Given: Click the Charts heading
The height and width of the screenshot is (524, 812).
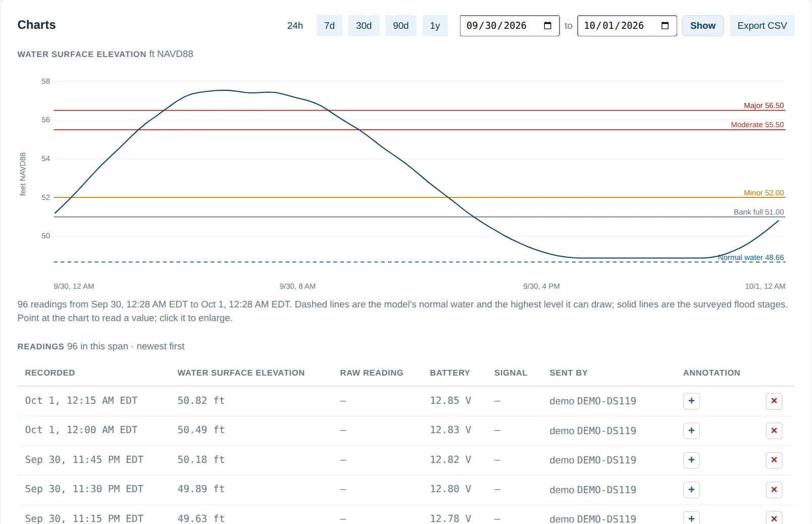Looking at the screenshot, I should point(36,25).
